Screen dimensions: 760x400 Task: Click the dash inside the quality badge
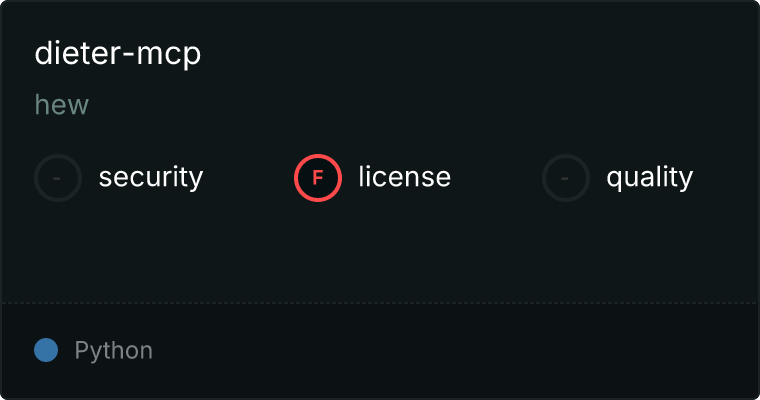coord(565,178)
